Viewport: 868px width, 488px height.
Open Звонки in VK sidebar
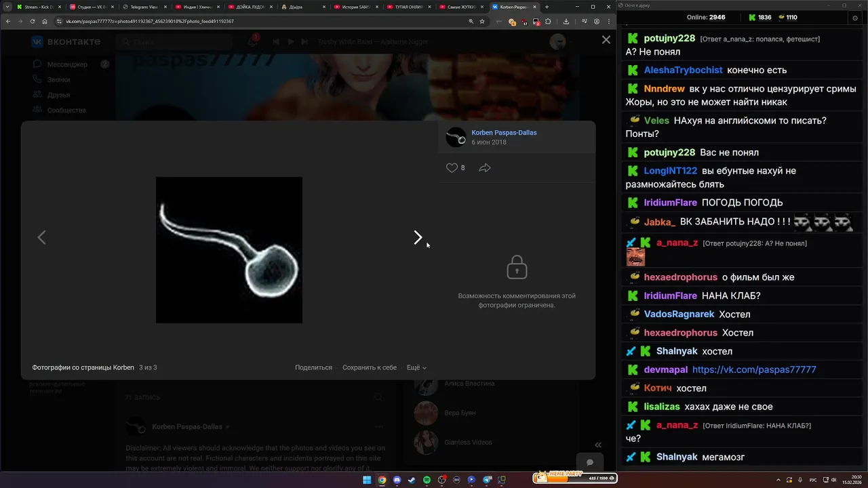59,79
